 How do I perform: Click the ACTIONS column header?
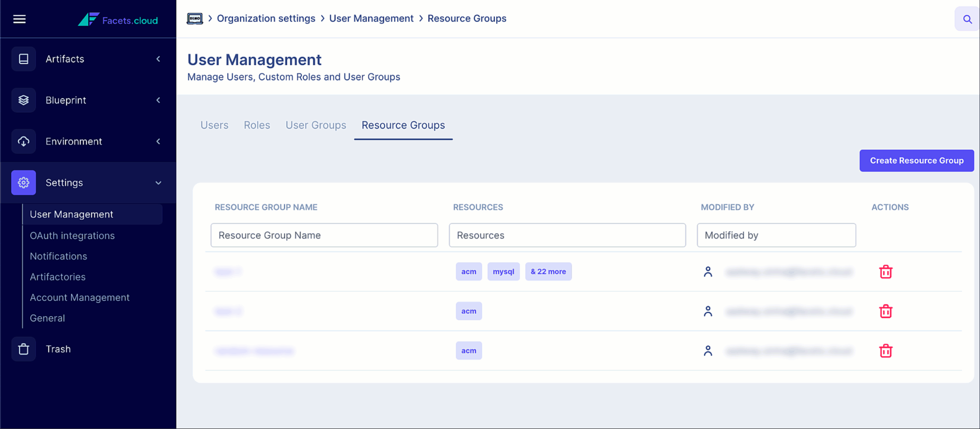tap(890, 207)
